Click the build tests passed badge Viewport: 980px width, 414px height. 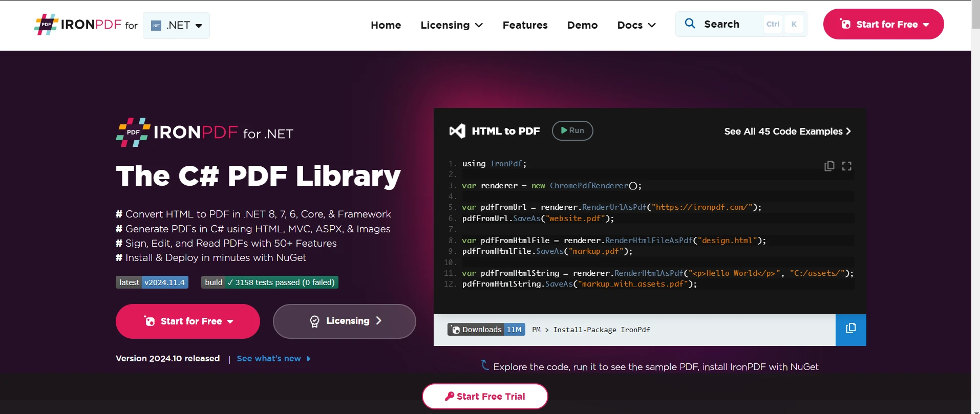(x=270, y=282)
